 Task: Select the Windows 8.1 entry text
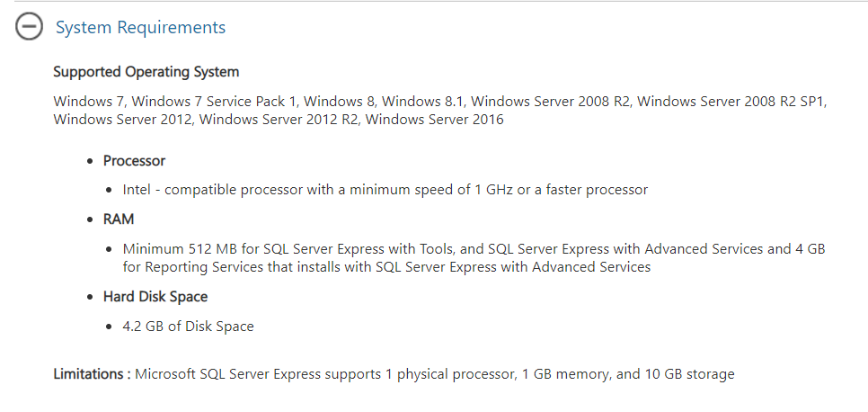tap(422, 102)
